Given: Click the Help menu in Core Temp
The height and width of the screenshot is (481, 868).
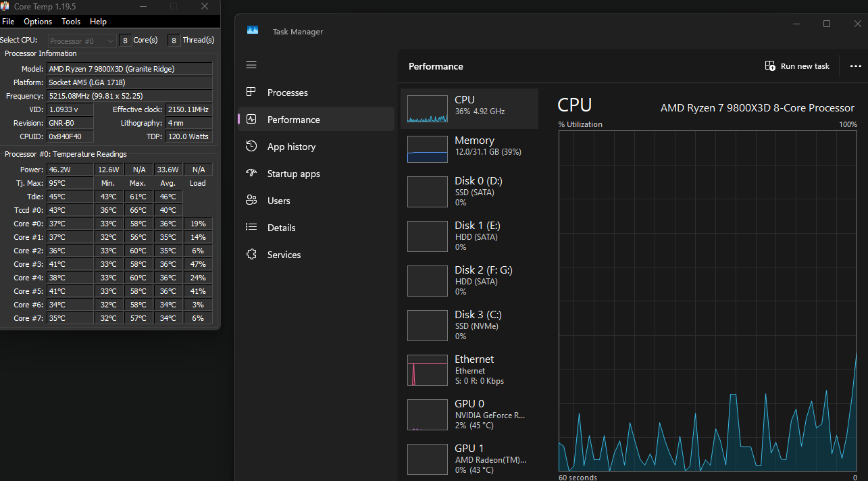Looking at the screenshot, I should point(98,22).
